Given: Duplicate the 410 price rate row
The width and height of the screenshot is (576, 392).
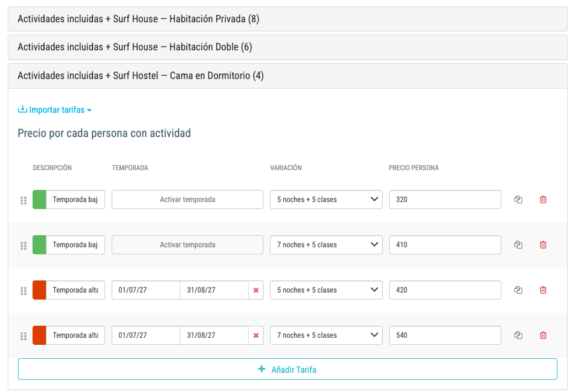Looking at the screenshot, I should pyautogui.click(x=518, y=245).
